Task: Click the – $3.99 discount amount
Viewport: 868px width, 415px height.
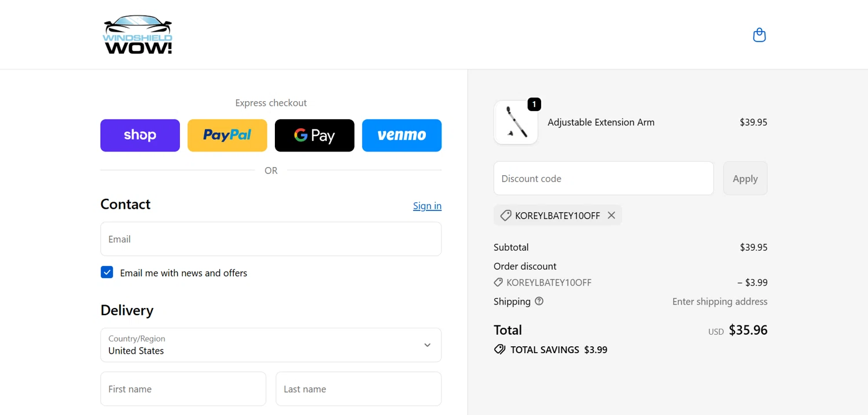Action: pos(752,283)
